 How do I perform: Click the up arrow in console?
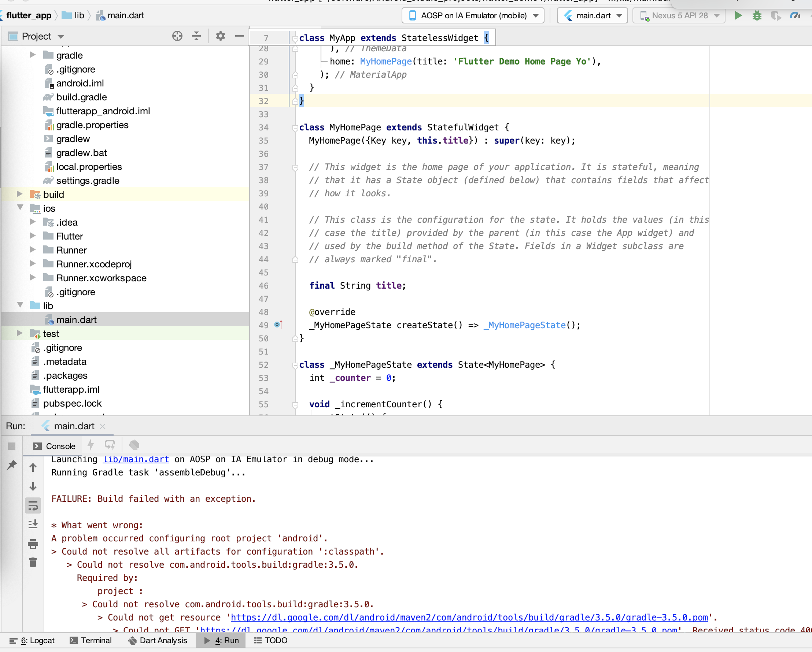tap(33, 467)
